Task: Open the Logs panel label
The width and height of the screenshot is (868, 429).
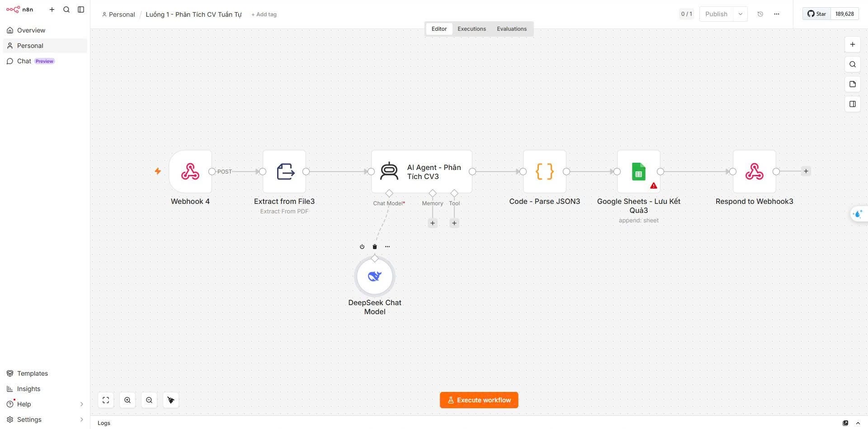Action: pos(104,423)
